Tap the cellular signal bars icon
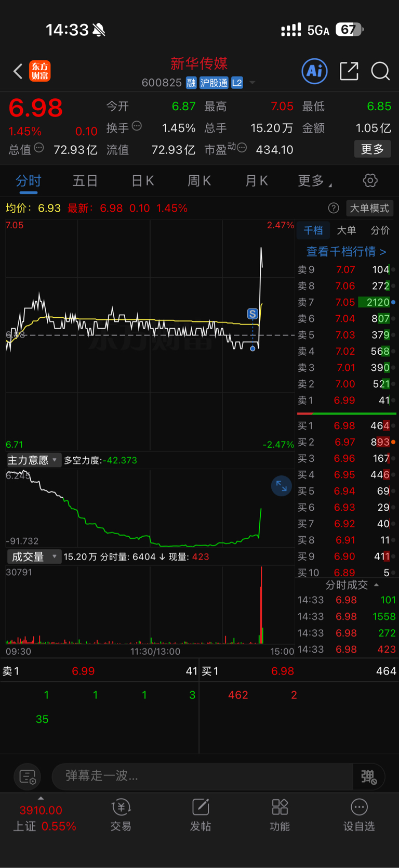The image size is (399, 868). [x=291, y=30]
